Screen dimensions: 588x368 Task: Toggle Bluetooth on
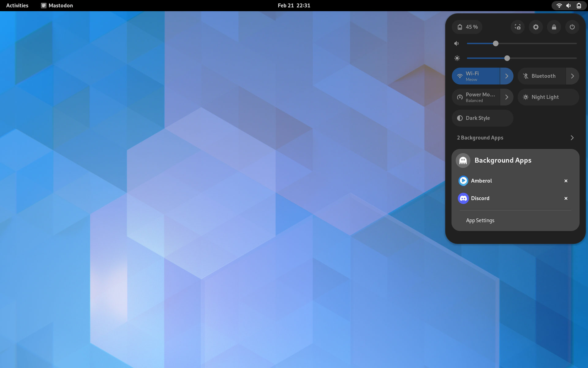(x=541, y=76)
